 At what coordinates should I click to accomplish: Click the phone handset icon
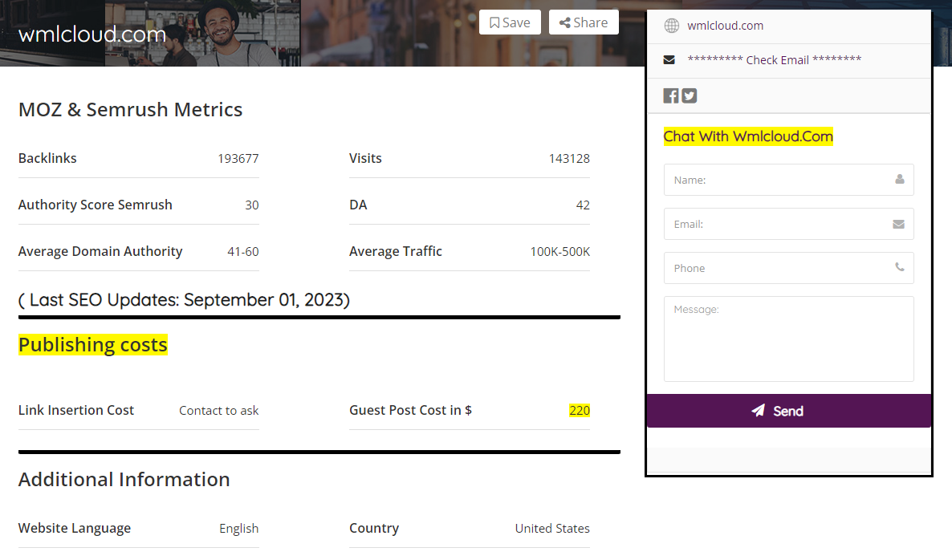(x=900, y=268)
